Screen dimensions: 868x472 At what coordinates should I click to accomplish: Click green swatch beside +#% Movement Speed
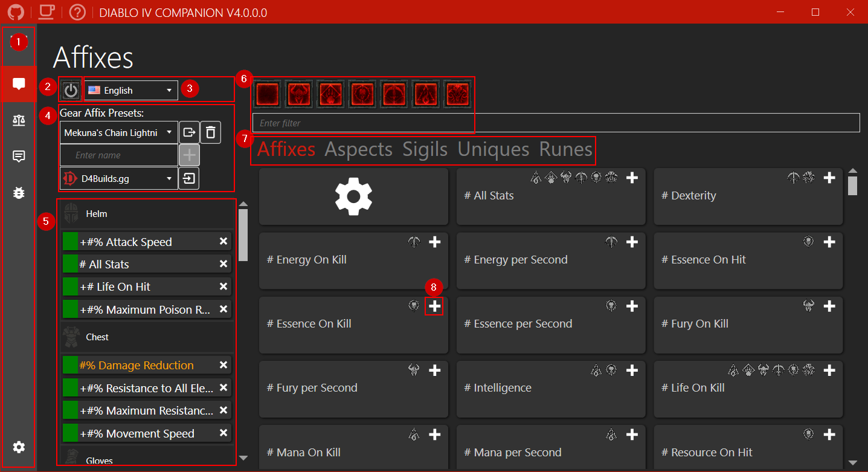tap(71, 433)
